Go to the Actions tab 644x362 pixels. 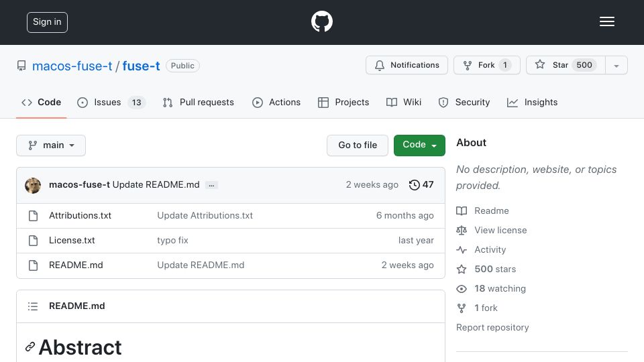point(276,102)
